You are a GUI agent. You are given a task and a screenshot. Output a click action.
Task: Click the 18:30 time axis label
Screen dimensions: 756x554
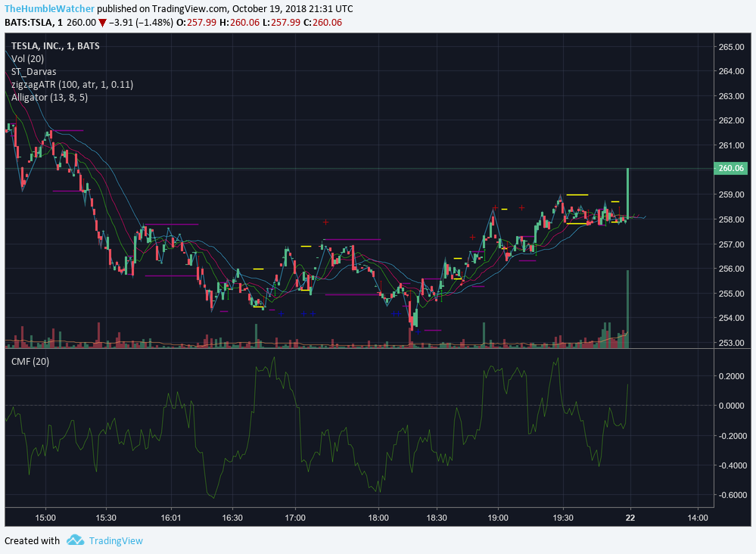(x=437, y=518)
